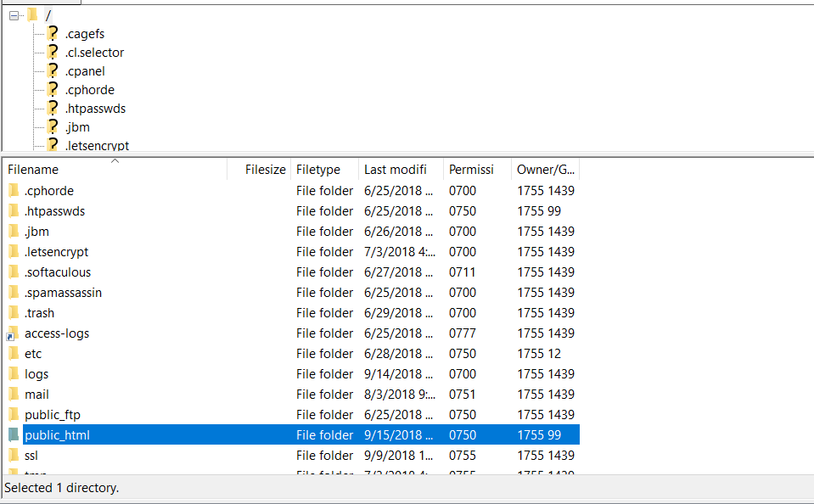Click the ssl folder icon
Screen dimensions: 814x504
13,456
